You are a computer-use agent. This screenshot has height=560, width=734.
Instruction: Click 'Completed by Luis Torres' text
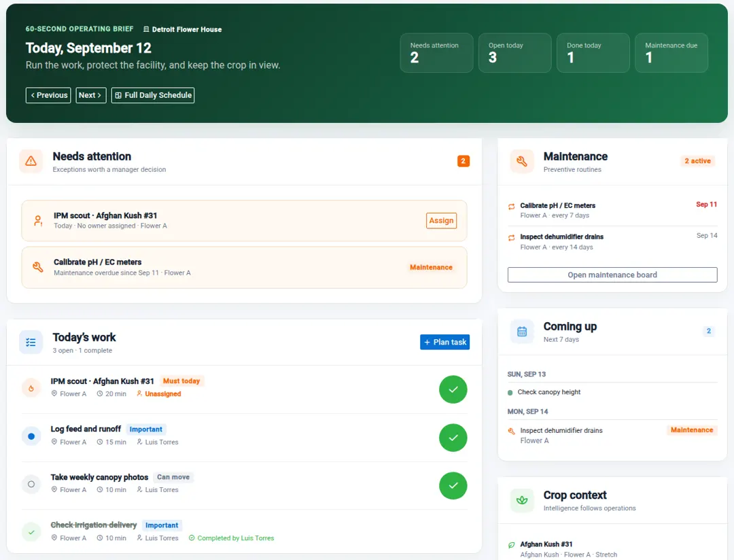[x=235, y=538]
